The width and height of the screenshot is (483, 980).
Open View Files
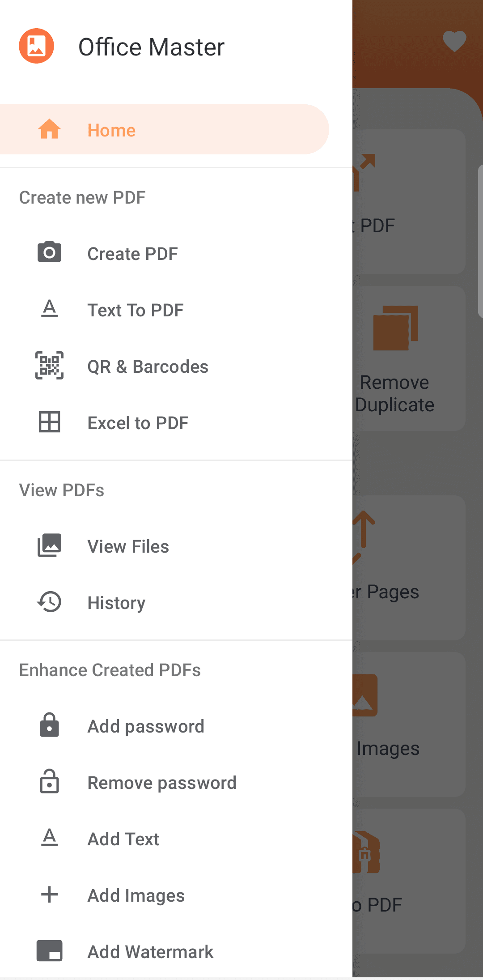(128, 546)
